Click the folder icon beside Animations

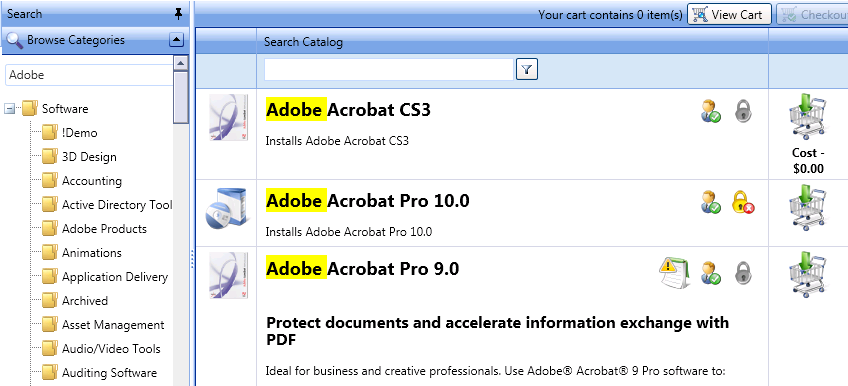(x=50, y=252)
